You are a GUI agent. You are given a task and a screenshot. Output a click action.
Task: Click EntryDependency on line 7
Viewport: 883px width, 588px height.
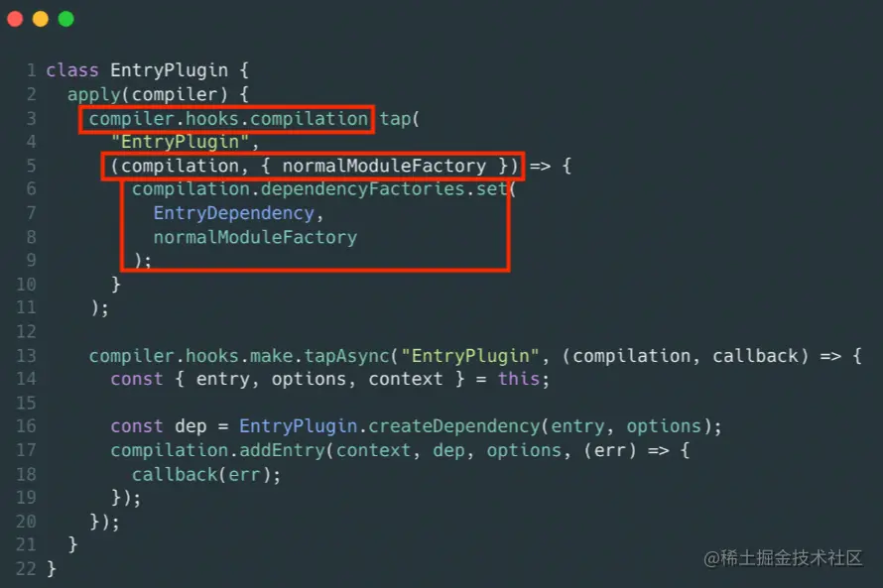tap(234, 213)
